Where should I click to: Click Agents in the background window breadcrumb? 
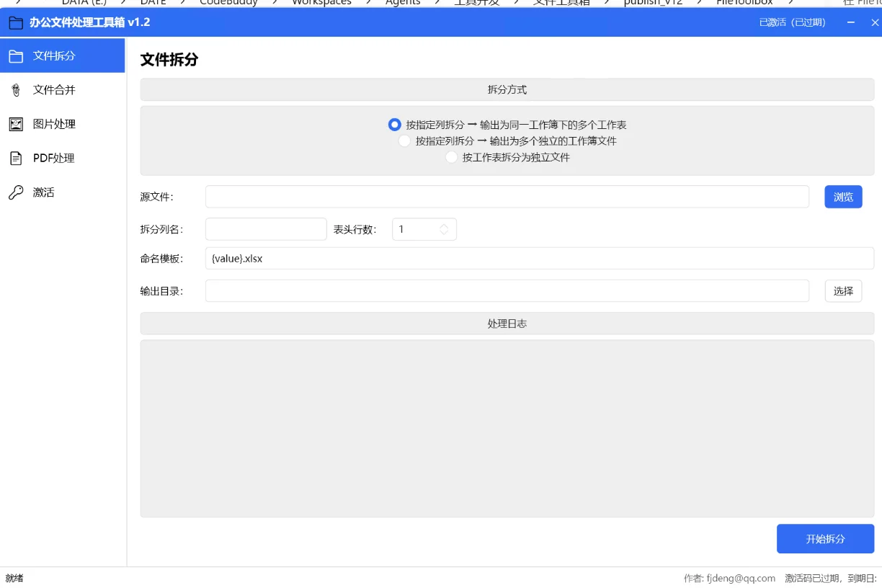(x=403, y=3)
